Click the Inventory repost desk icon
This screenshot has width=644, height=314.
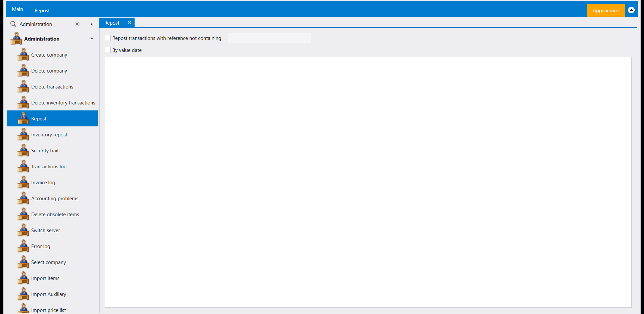click(x=23, y=134)
